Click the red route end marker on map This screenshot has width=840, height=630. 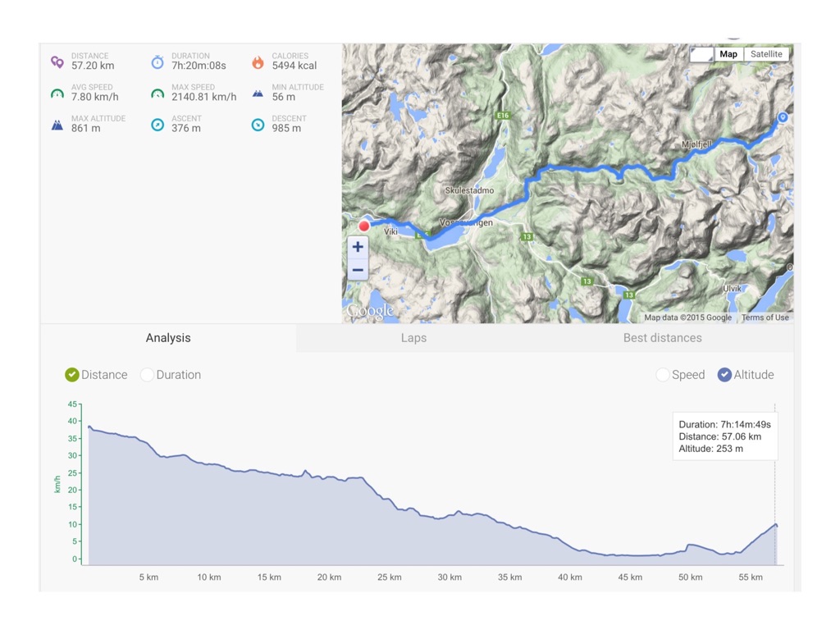pos(364,226)
